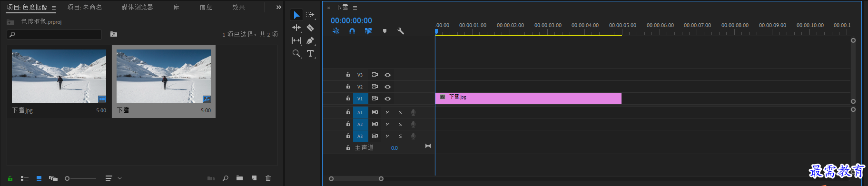The image size is (868, 186).
Task: Click the 00:00:00:00 playhead timecode
Action: [x=351, y=20]
